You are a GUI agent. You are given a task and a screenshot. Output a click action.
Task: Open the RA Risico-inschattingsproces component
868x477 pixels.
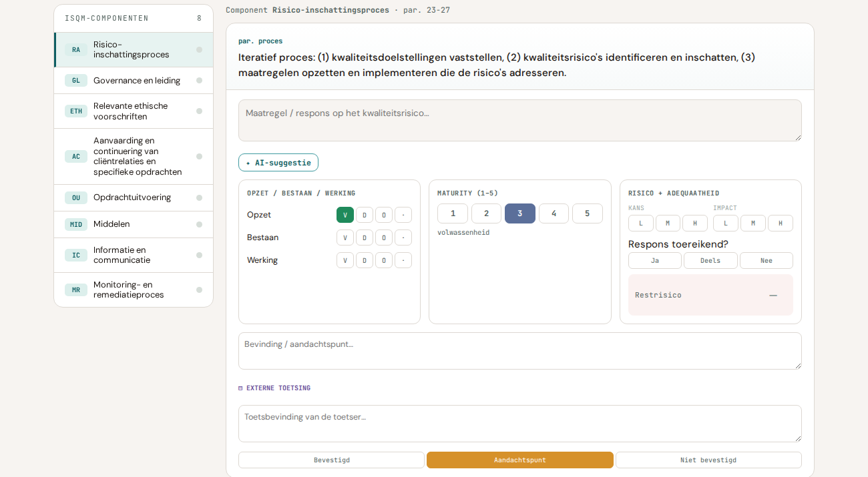(134, 50)
